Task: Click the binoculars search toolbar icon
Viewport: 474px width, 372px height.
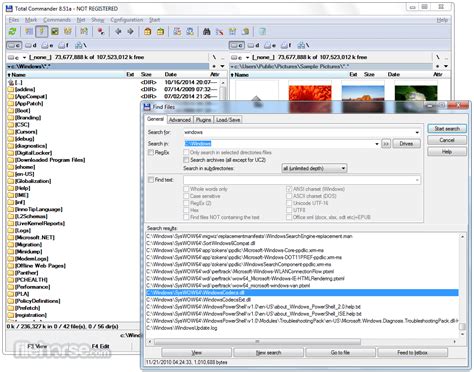Action: [x=207, y=32]
